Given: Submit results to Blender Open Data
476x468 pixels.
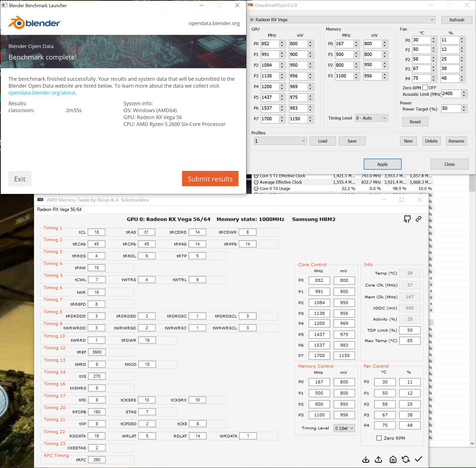Looking at the screenshot, I should (210, 179).
